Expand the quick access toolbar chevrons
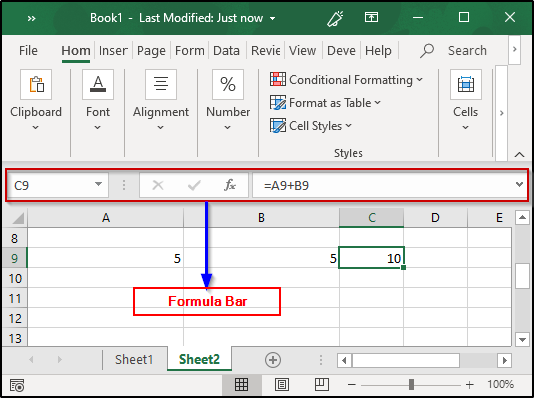The image size is (534, 398). 31,18
